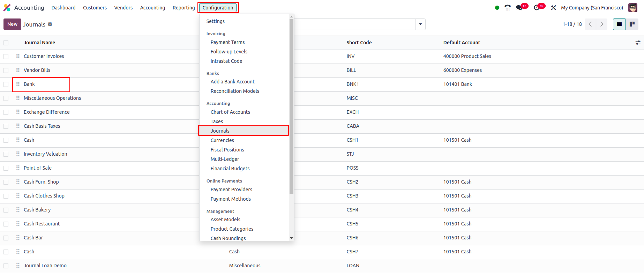The height and width of the screenshot is (275, 644).
Task: Open the Bank journal record
Action: tap(29, 84)
